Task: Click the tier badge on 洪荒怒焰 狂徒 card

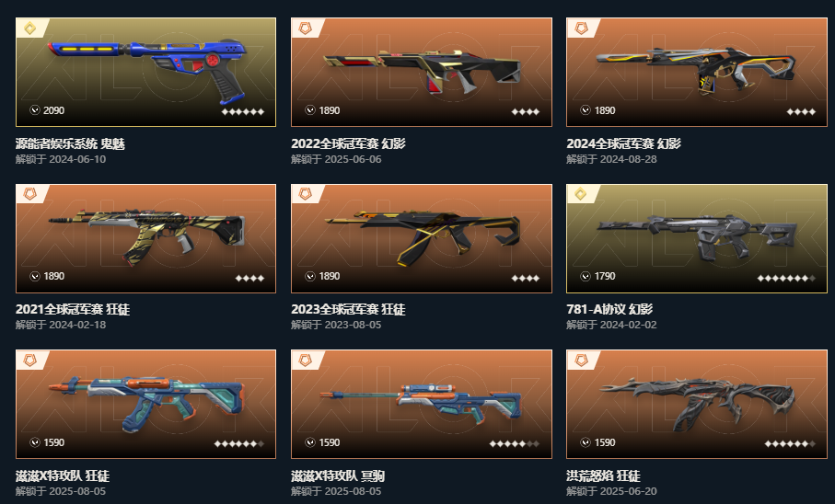Action: pyautogui.click(x=582, y=361)
